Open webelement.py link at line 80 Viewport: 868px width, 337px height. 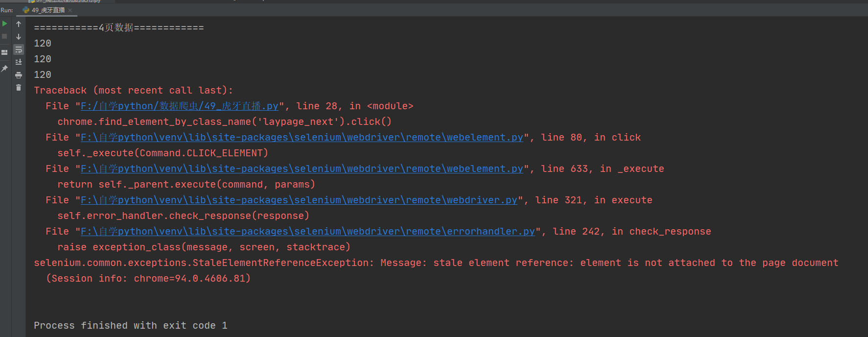[302, 138]
